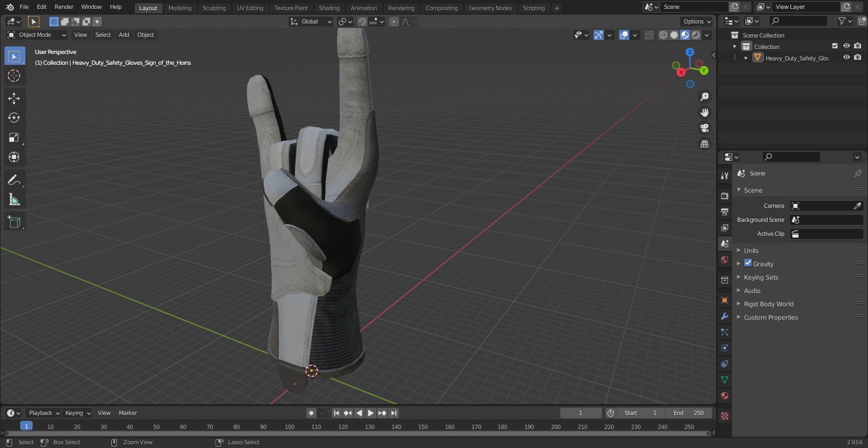The height and width of the screenshot is (448, 868).
Task: Toggle the camera view icon
Action: (x=704, y=128)
